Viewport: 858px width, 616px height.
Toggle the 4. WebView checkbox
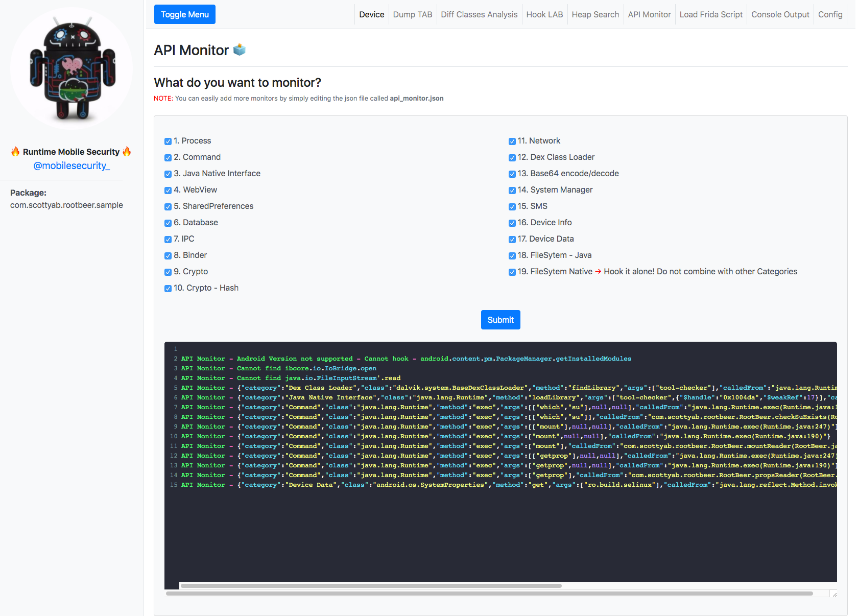(x=168, y=191)
